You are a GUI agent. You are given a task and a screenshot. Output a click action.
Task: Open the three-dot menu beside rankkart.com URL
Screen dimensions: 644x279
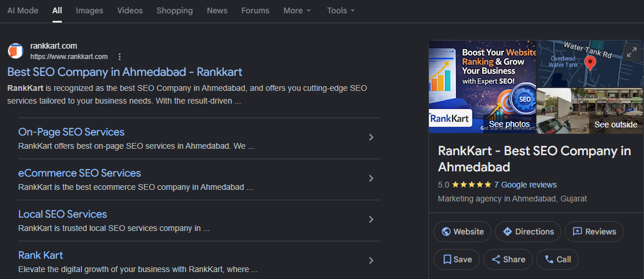click(120, 57)
